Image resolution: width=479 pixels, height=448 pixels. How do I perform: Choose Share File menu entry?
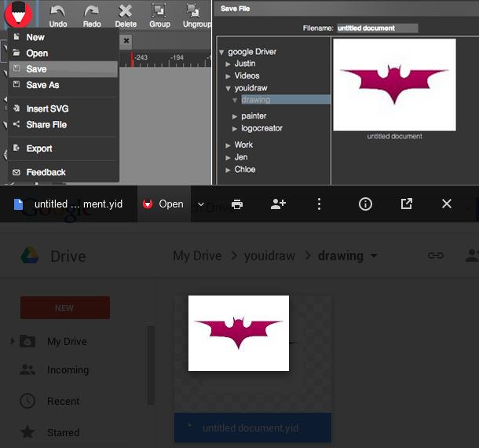point(64,125)
